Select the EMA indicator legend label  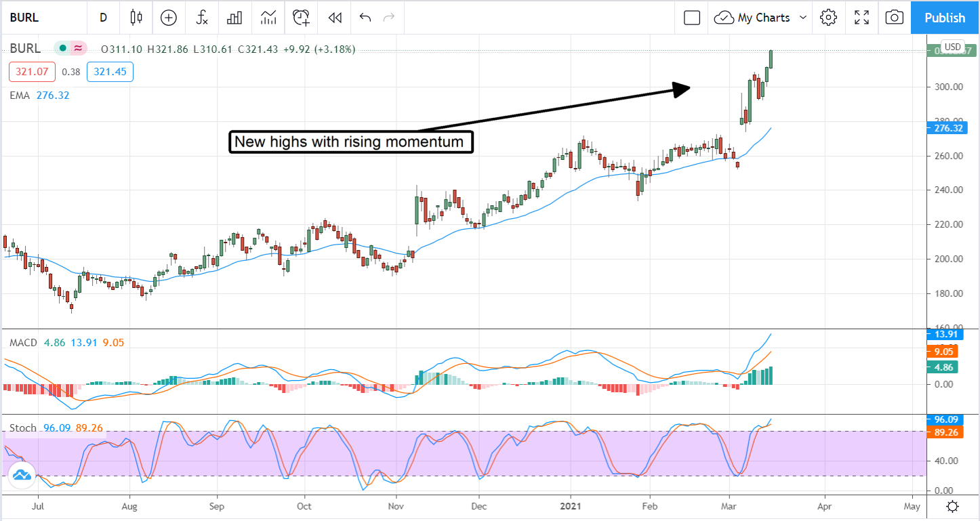(x=20, y=96)
